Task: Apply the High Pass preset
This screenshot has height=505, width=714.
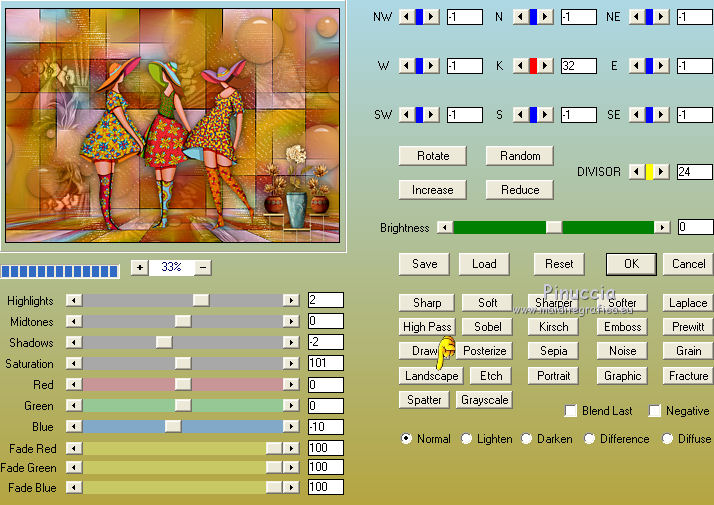Action: [427, 327]
